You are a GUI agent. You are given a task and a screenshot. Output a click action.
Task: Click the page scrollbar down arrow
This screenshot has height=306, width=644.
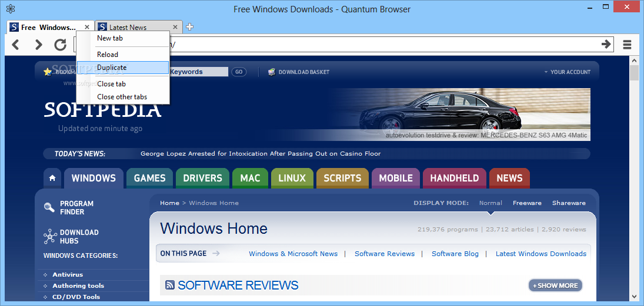634,296
